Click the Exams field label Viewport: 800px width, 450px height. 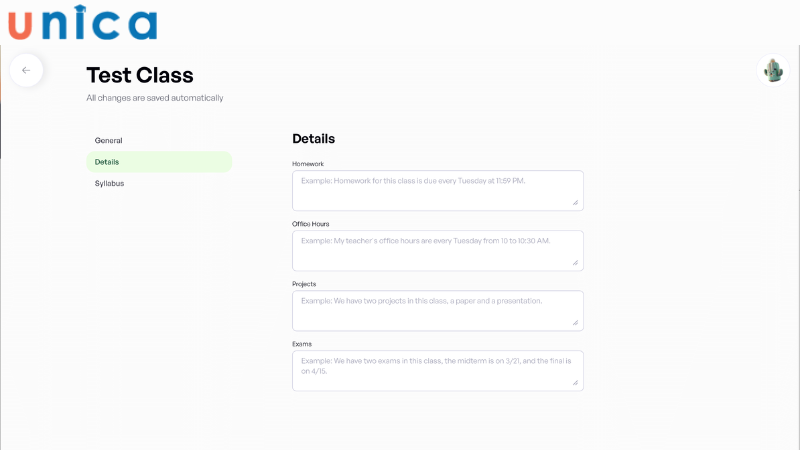tap(302, 344)
